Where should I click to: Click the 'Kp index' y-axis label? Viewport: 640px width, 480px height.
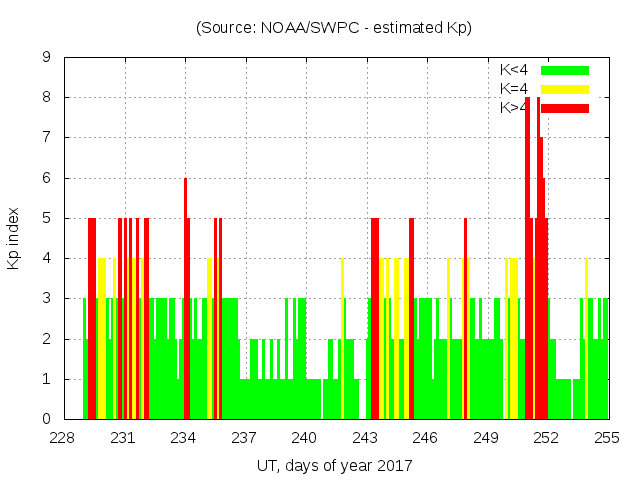[15, 238]
